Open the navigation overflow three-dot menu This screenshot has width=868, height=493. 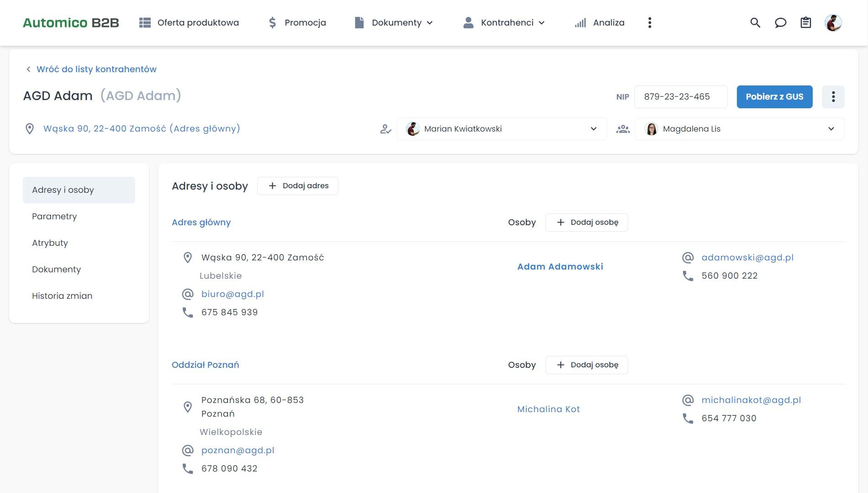[x=650, y=23]
